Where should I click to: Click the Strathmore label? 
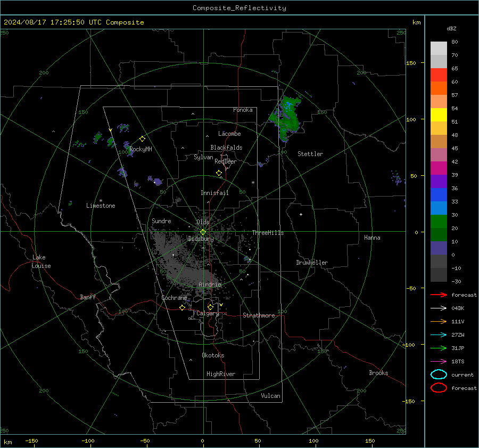[x=259, y=315]
